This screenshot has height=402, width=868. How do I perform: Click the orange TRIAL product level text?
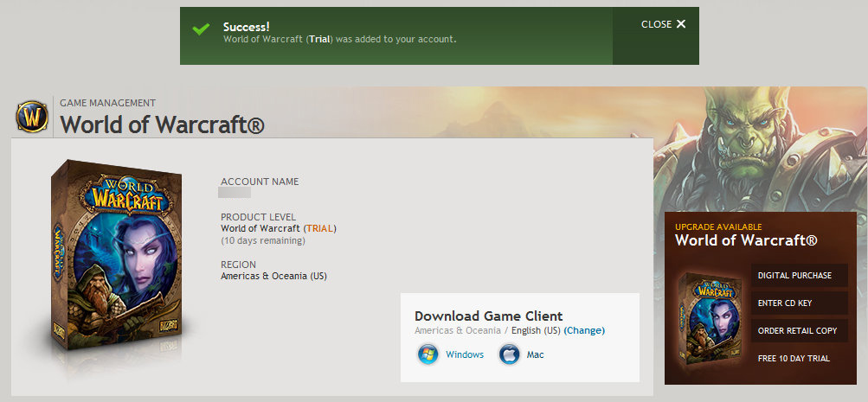click(x=320, y=228)
